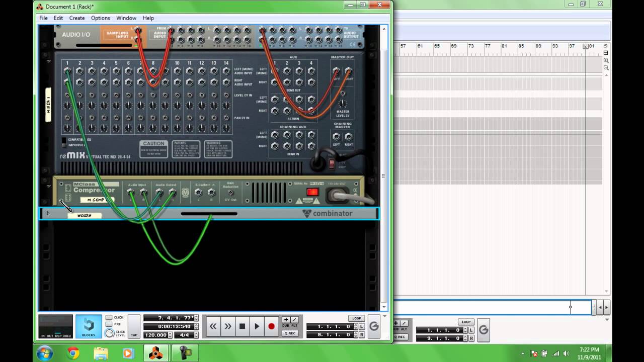Click the Aux 1 Send Out left jack
Screen dimensions: 644x362
[x=275, y=71]
